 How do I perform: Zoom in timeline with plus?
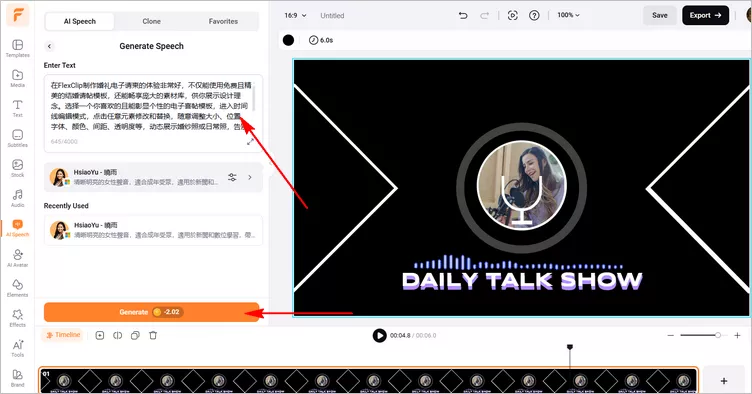click(737, 336)
